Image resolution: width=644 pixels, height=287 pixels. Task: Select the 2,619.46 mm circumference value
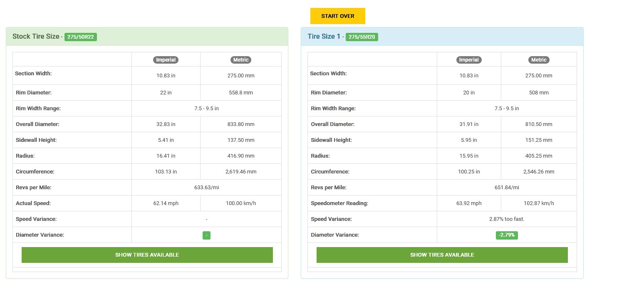point(241,172)
